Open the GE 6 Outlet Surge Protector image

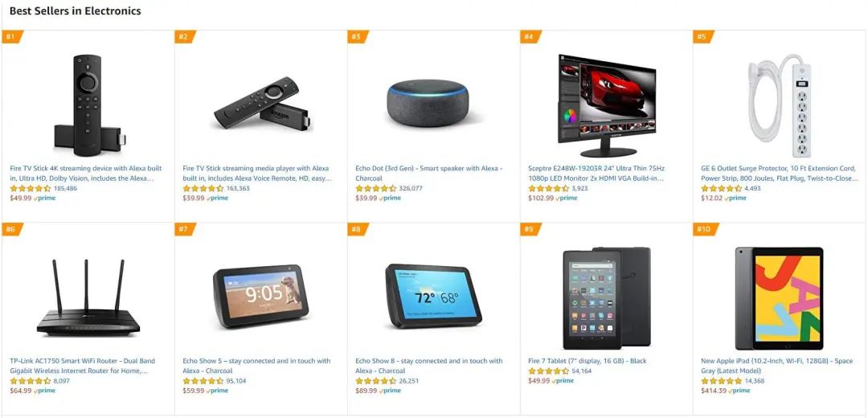[x=780, y=104]
